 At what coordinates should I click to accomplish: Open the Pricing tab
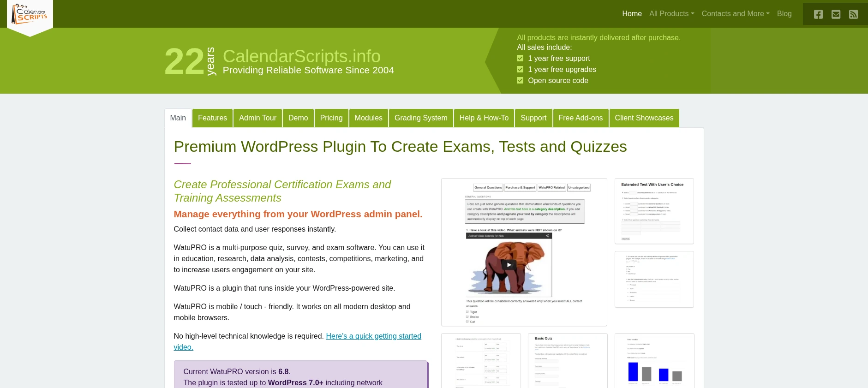(x=331, y=118)
